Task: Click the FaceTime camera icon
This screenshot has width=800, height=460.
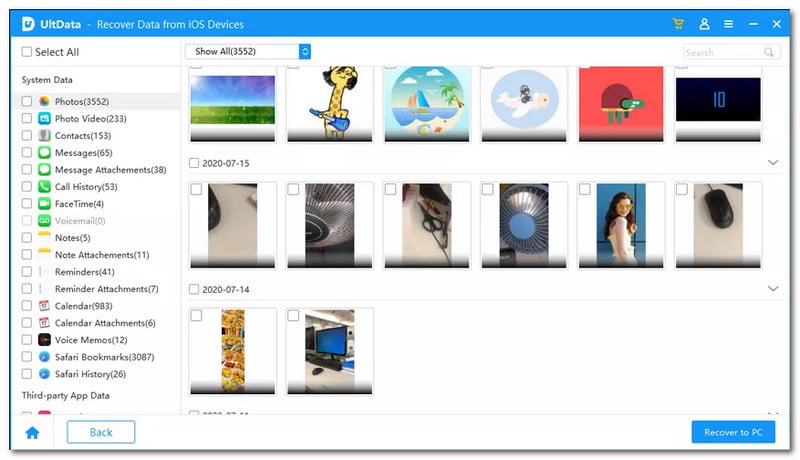Action: point(44,203)
